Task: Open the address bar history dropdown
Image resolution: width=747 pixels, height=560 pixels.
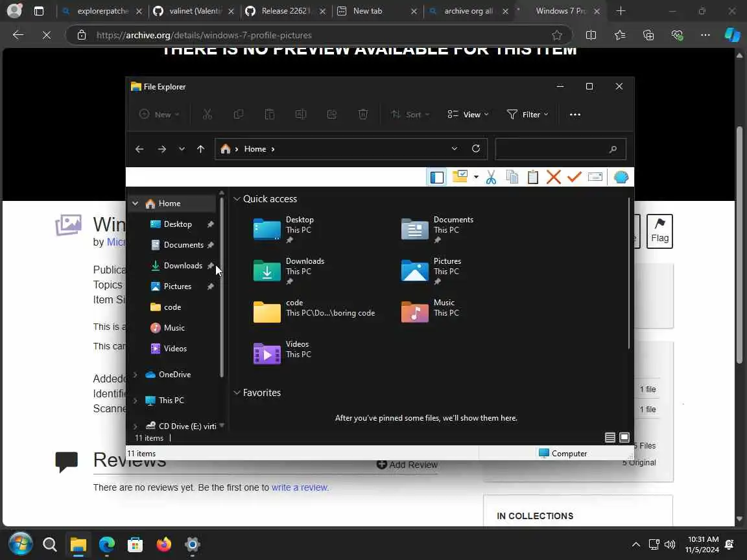Action: [455, 148]
